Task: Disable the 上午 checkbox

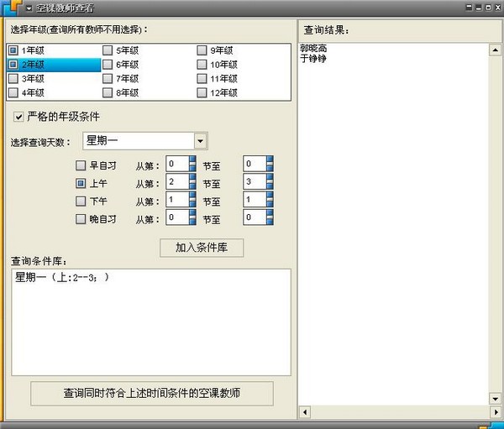Action: click(81, 183)
